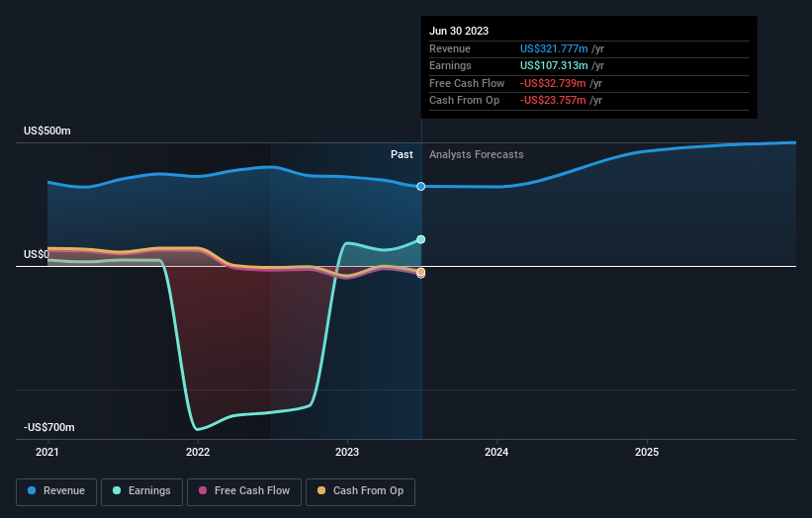Screen dimensions: 812x518
Task: Toggle the Cash From Op legend button
Action: point(360,491)
